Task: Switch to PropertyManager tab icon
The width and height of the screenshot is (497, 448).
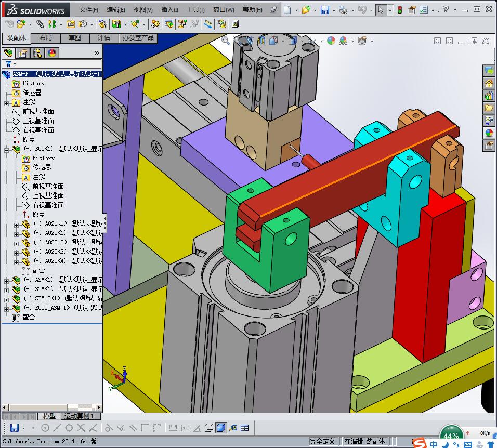Action: click(x=23, y=53)
